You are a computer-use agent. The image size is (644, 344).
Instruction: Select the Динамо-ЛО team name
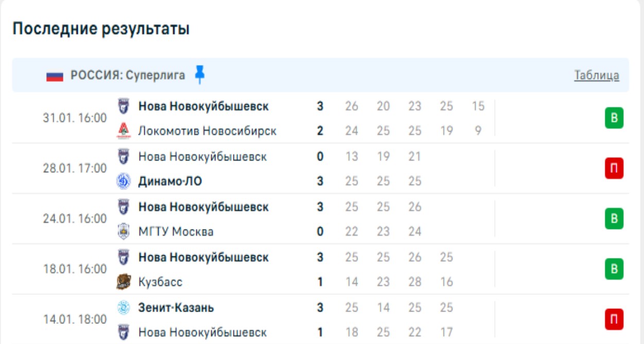(x=170, y=182)
